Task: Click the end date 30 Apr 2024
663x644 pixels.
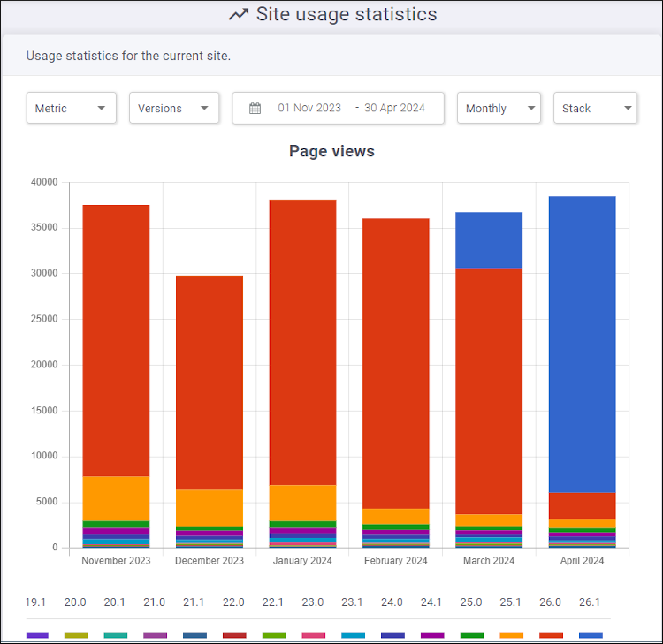Action: pyautogui.click(x=394, y=109)
